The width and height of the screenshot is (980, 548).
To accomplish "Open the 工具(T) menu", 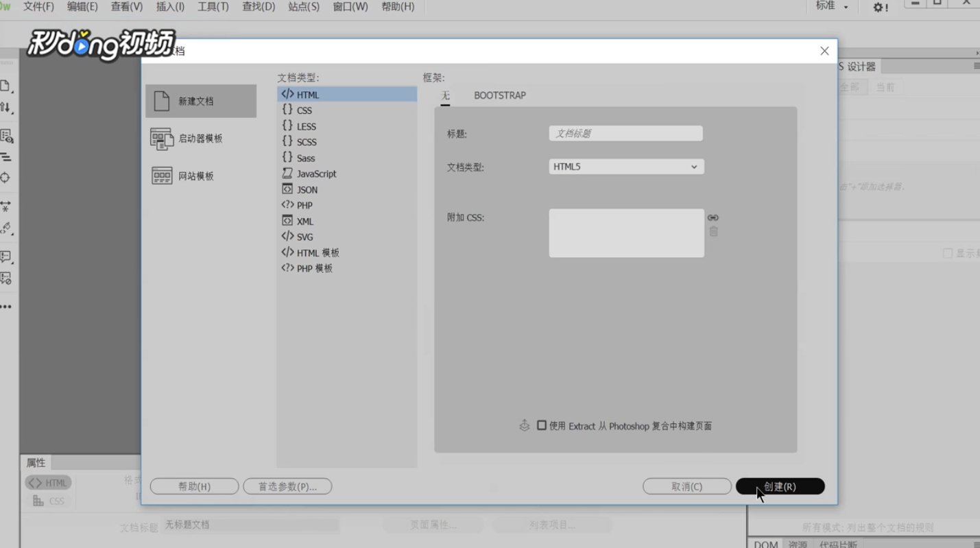I will pos(213,6).
